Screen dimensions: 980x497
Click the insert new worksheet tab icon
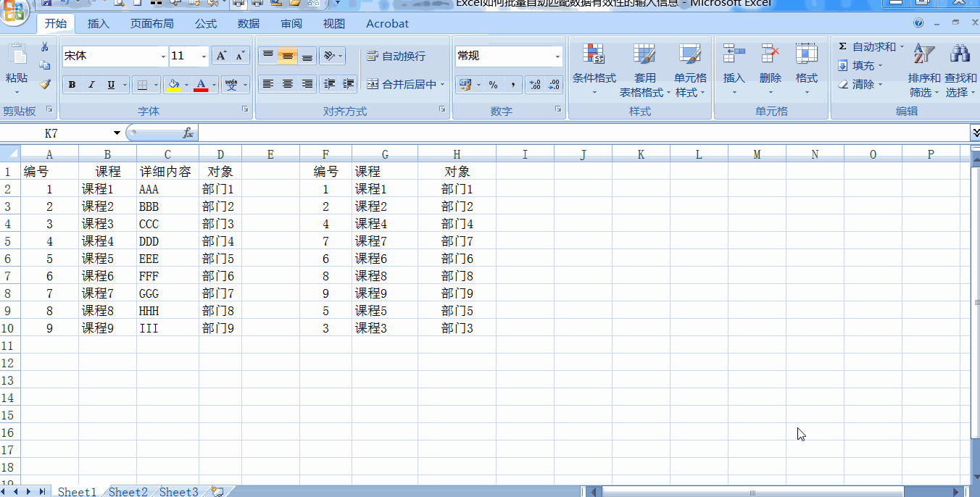[217, 491]
